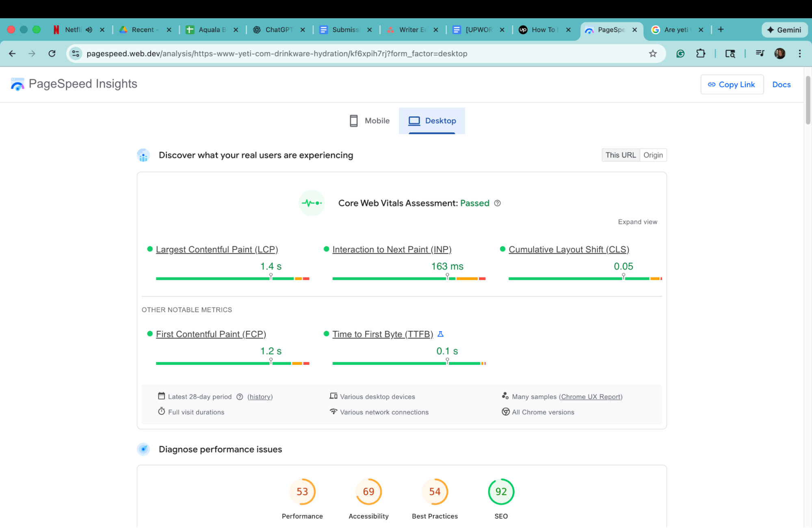
Task: Switch to the Aquala spreadsheet tab
Action: coord(211,30)
